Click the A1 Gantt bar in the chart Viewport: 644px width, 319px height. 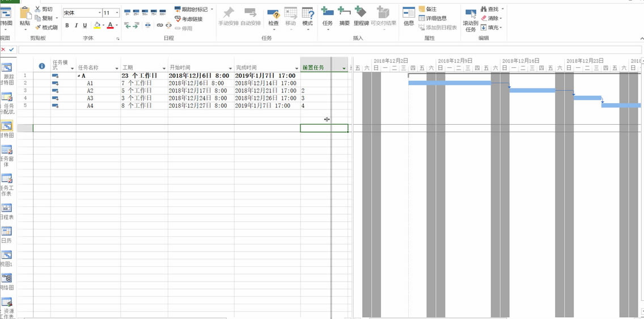(450, 83)
